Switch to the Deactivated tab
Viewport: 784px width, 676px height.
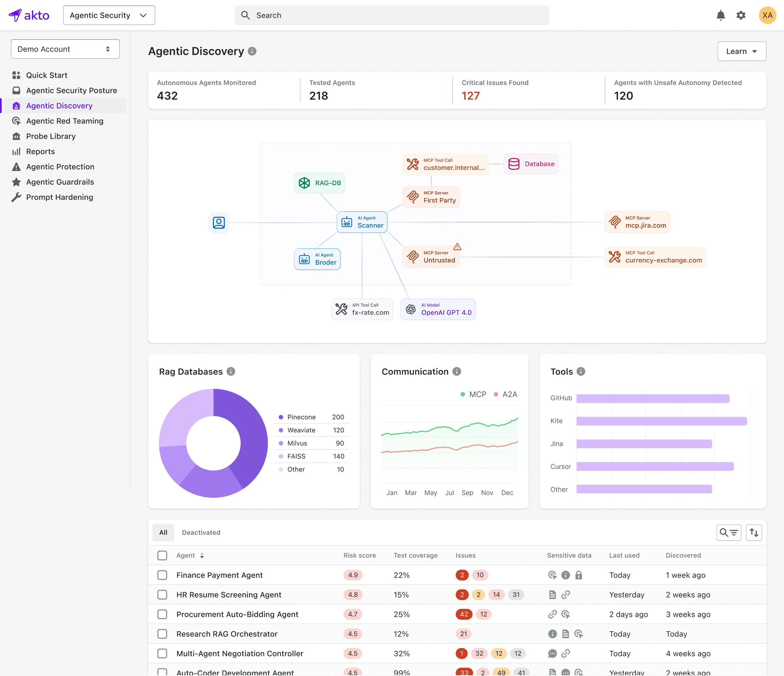click(x=201, y=533)
